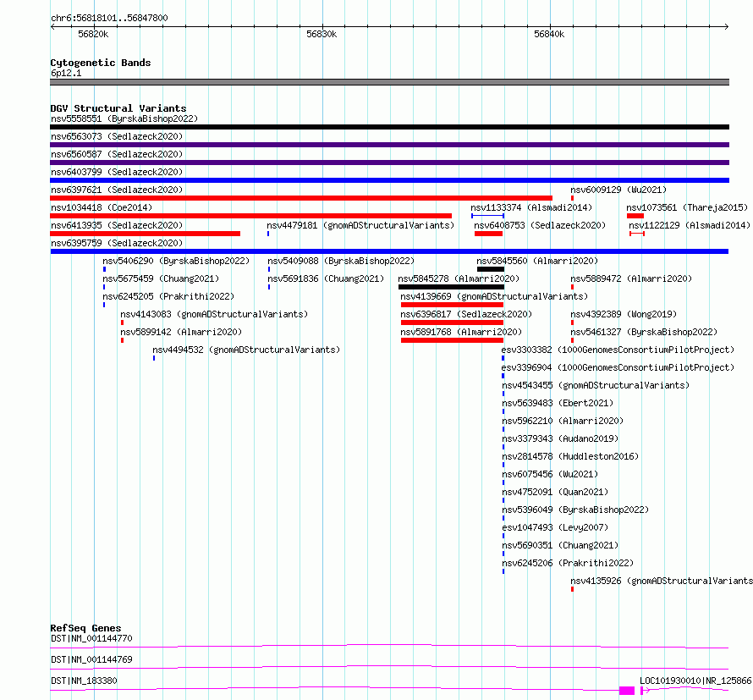Click the 6p12.1 cytogenetic band bar

tap(389, 82)
